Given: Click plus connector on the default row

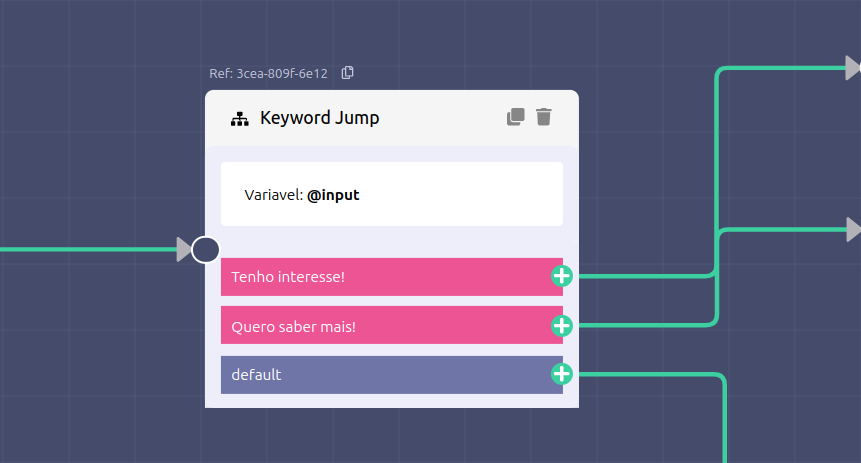Looking at the screenshot, I should [x=562, y=374].
